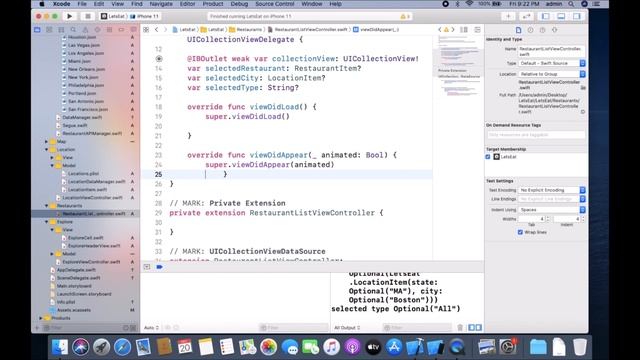Open the Issue navigator tab

click(x=85, y=30)
